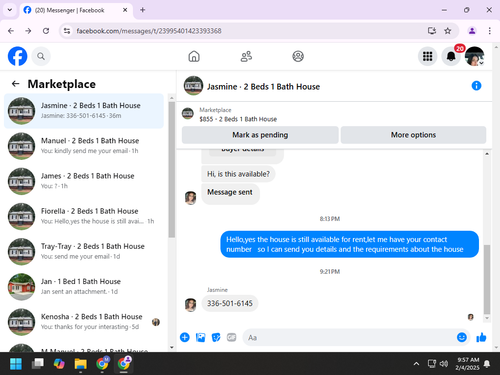500x375 pixels.
Task: Click Mark as pending button
Action: (x=260, y=135)
